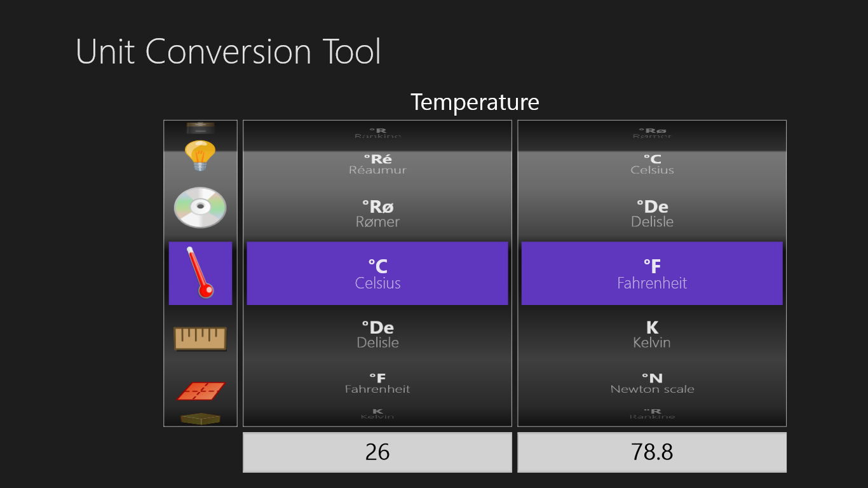
Task: Select Kelvin in the target unit list
Action: [x=652, y=334]
